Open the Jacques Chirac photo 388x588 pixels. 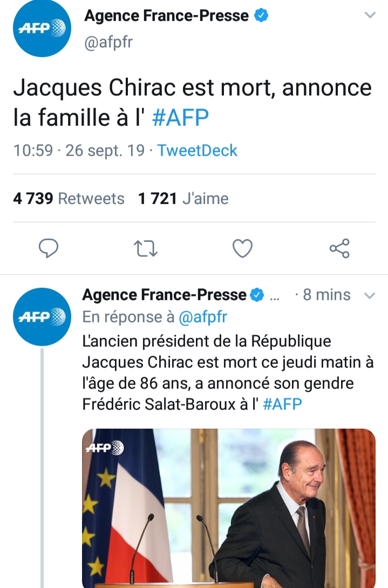[228, 508]
